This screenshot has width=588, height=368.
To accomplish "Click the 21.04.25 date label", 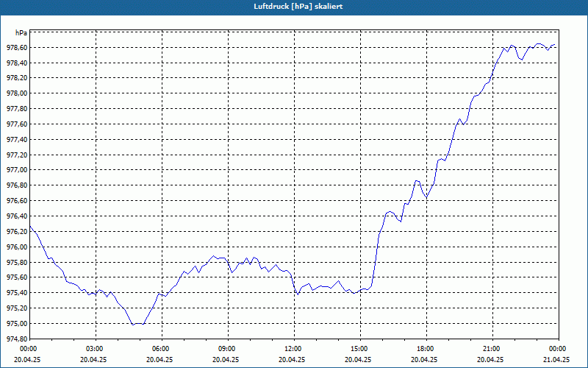I will point(556,359).
